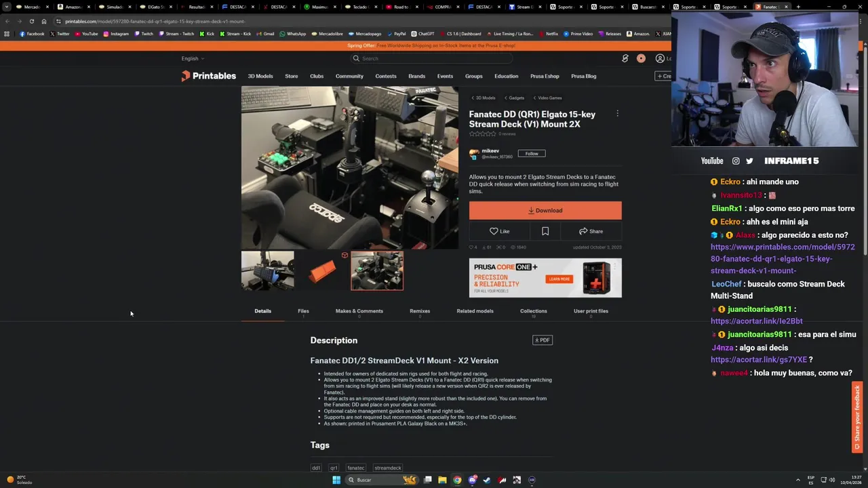Open Store in nav bar
Viewport: 868px width, 488px height.
(x=292, y=76)
